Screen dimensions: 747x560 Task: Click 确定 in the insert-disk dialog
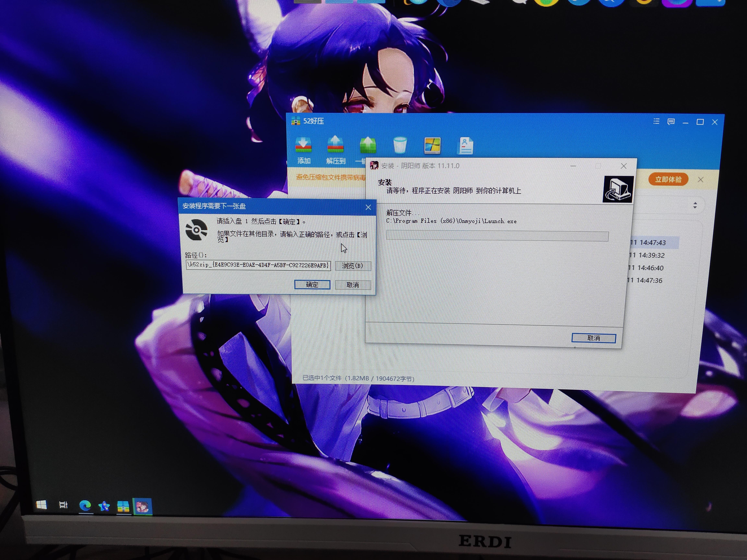[x=312, y=285]
